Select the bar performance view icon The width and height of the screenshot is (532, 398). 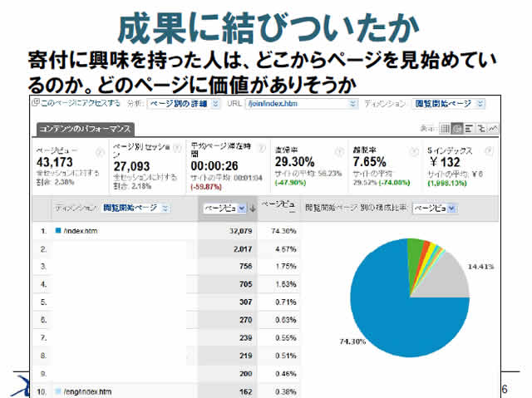click(470, 129)
